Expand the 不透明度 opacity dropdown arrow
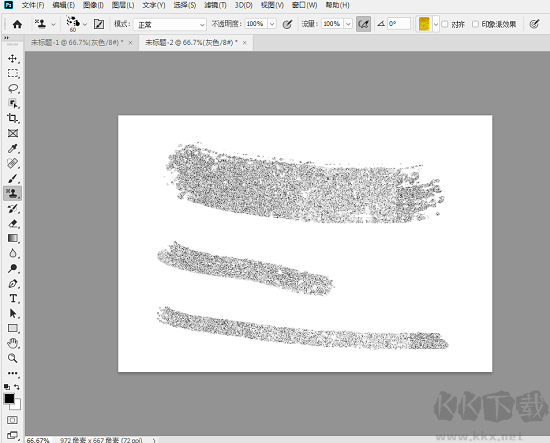Screen dimensions: 550x443 (x=272, y=24)
